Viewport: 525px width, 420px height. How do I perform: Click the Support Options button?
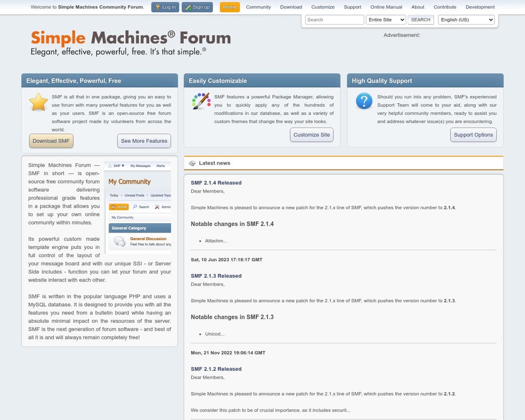click(x=473, y=135)
